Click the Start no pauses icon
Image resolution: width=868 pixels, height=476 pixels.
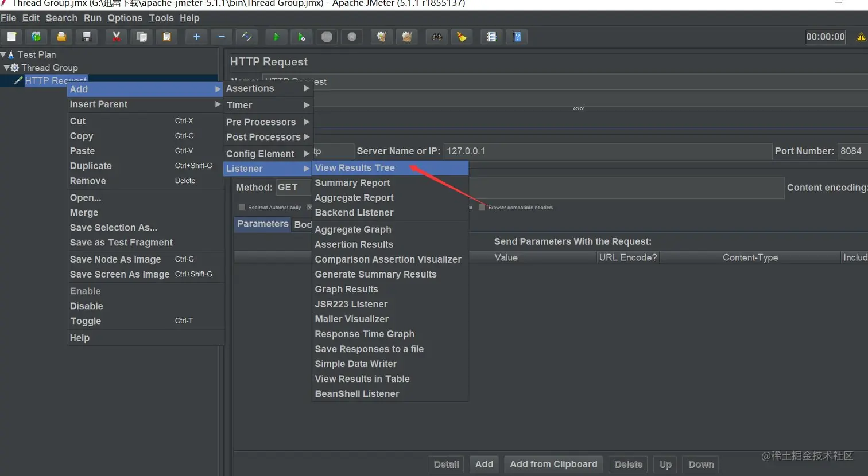pyautogui.click(x=301, y=37)
